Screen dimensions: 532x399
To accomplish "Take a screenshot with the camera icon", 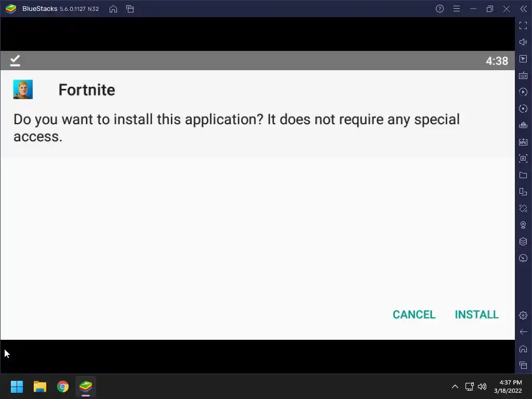I will [523, 158].
